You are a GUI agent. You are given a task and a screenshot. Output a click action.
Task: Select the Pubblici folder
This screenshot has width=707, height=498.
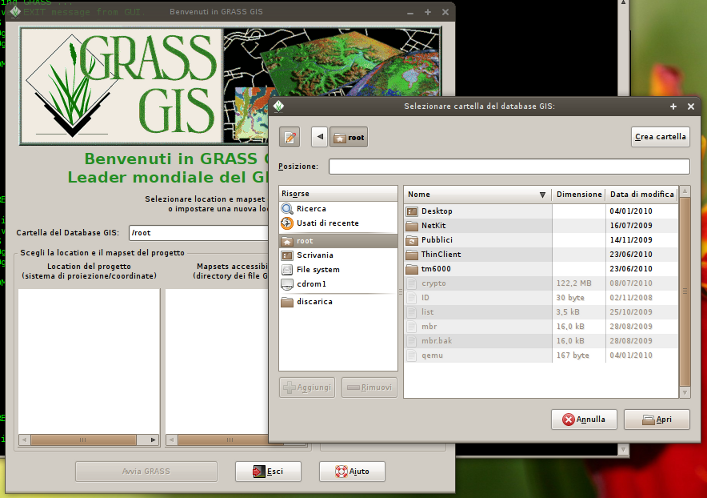pyautogui.click(x=541, y=240)
